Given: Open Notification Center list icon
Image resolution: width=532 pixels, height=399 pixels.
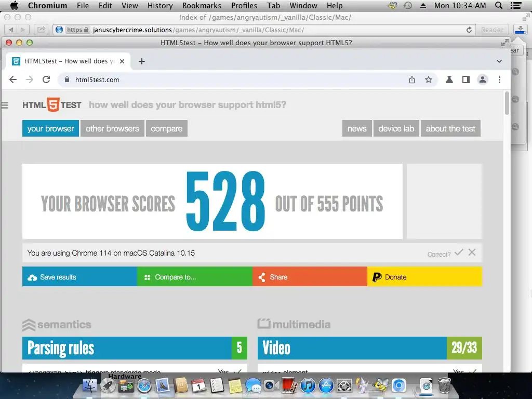Looking at the screenshot, I should pyautogui.click(x=516, y=5).
